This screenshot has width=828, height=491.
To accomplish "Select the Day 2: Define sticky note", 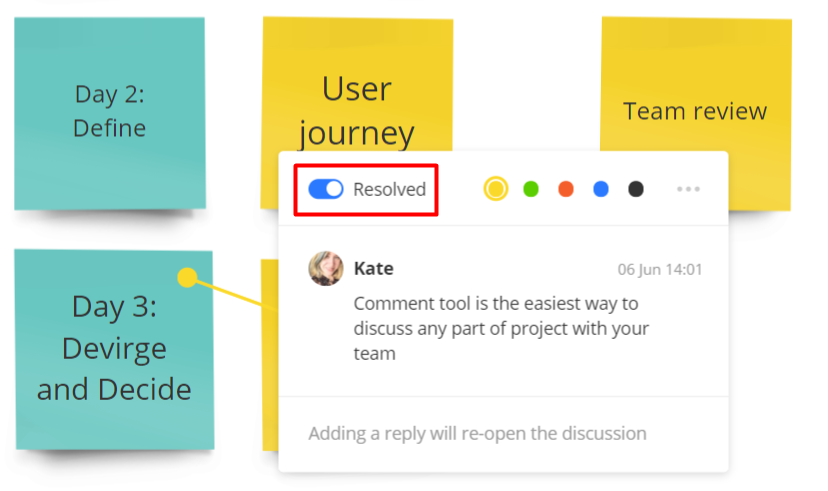I will click(x=110, y=112).
